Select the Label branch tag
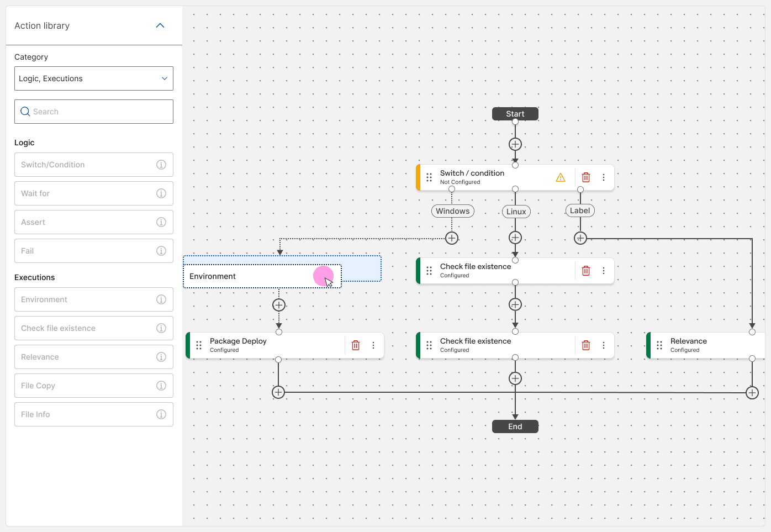This screenshot has height=532, width=771. [580, 210]
